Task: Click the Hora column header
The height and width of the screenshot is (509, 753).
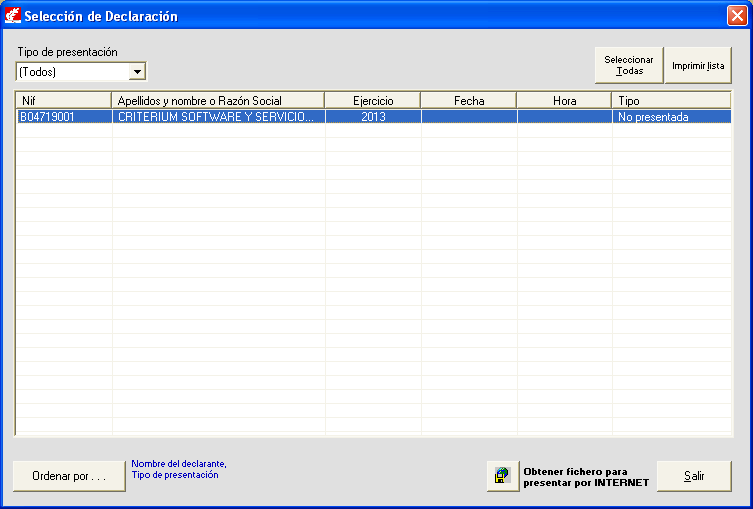Action: click(x=565, y=101)
